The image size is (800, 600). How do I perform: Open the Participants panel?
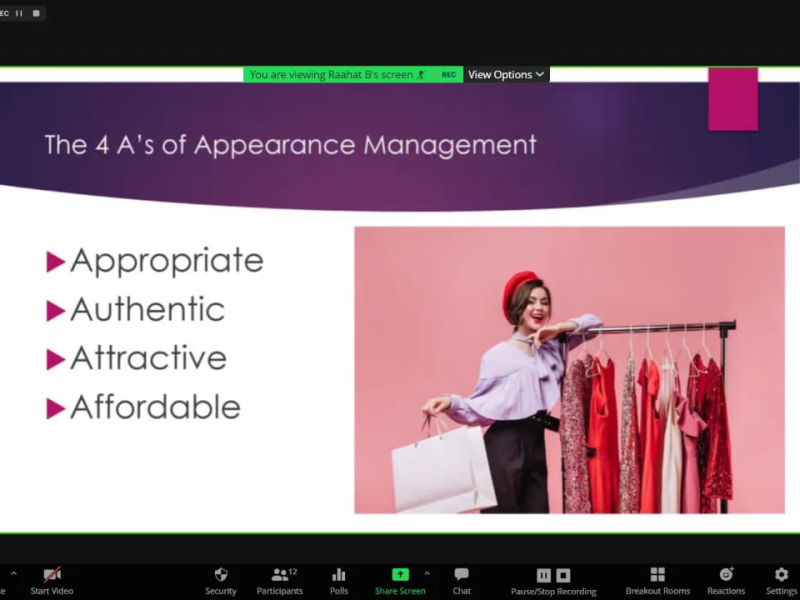[x=280, y=575]
